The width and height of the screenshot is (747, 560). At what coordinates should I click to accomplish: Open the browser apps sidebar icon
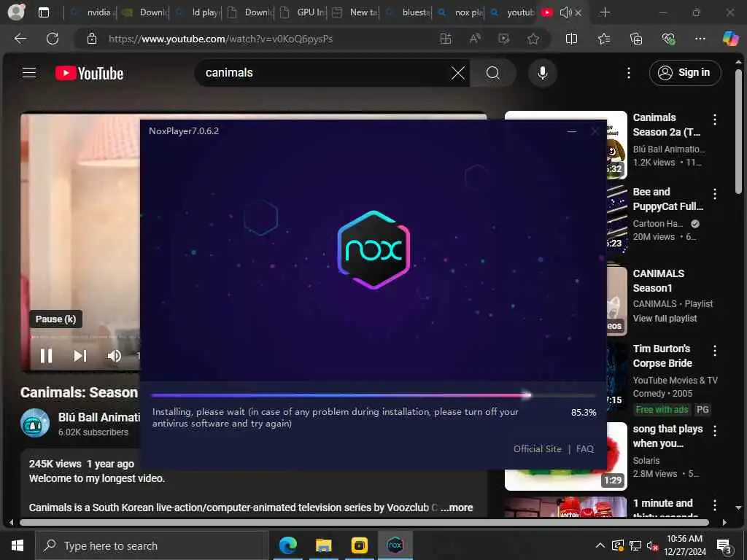click(446, 39)
